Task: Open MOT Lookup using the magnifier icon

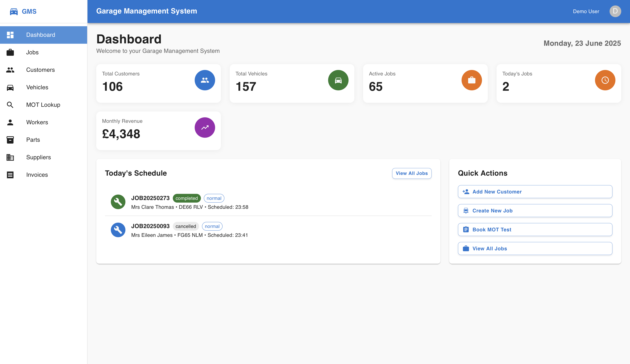Action: (x=10, y=105)
